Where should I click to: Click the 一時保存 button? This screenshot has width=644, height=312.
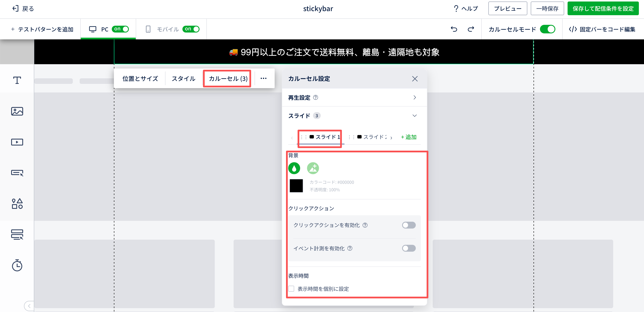pos(547,9)
